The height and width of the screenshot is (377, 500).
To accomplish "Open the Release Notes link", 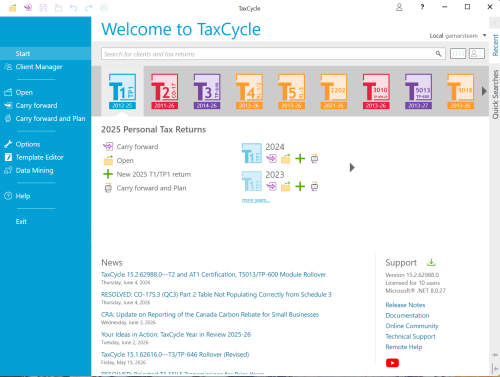I will 405,305.
